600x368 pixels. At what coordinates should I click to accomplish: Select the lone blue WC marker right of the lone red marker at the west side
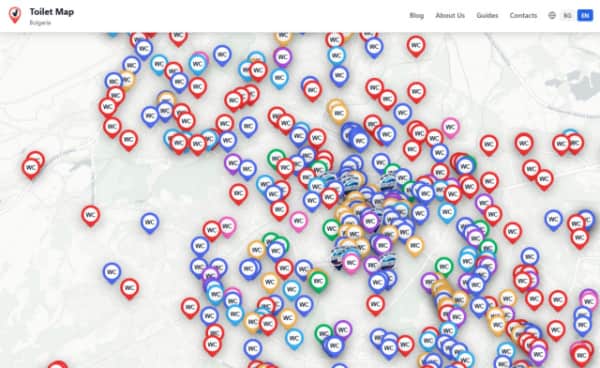point(150,222)
